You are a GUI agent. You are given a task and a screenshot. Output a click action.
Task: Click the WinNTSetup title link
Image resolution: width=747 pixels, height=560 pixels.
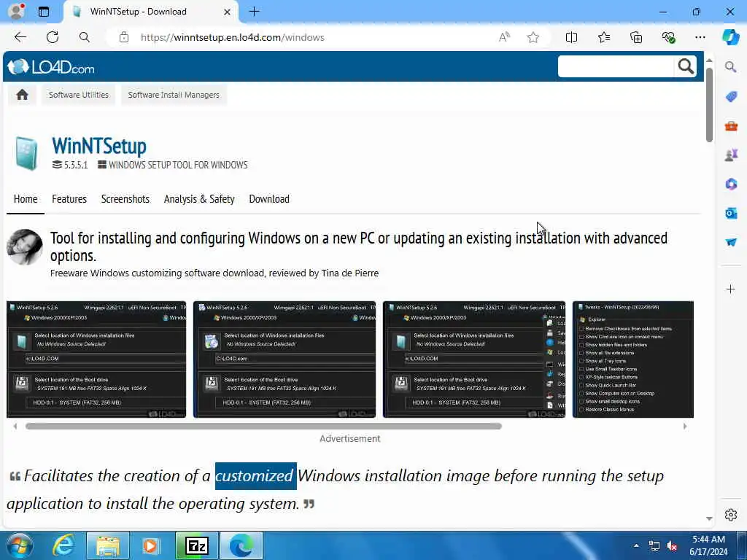click(x=99, y=146)
